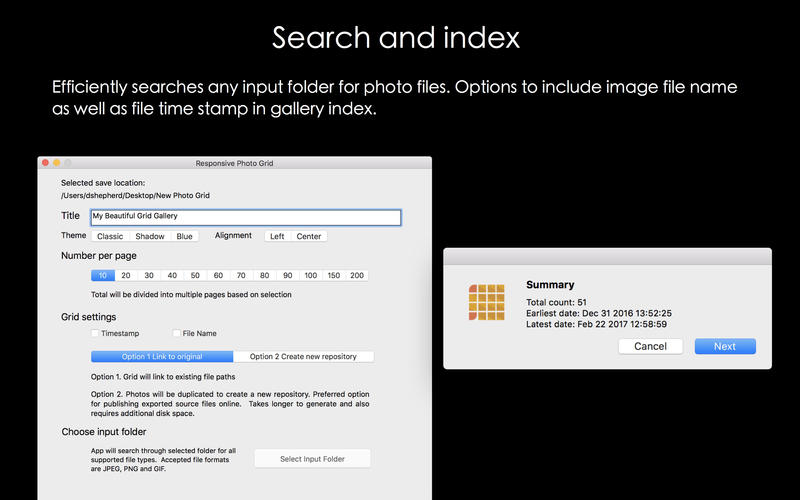800x500 pixels.
Task: Select the Blue theme
Action: (184, 236)
